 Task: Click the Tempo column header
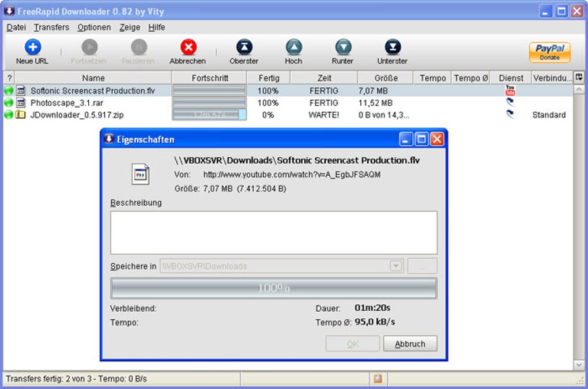(x=432, y=78)
